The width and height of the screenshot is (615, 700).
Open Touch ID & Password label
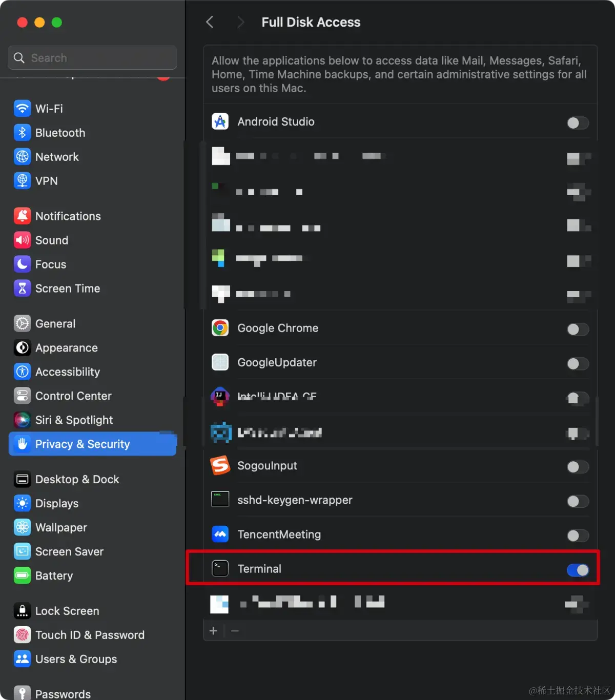pyautogui.click(x=90, y=635)
